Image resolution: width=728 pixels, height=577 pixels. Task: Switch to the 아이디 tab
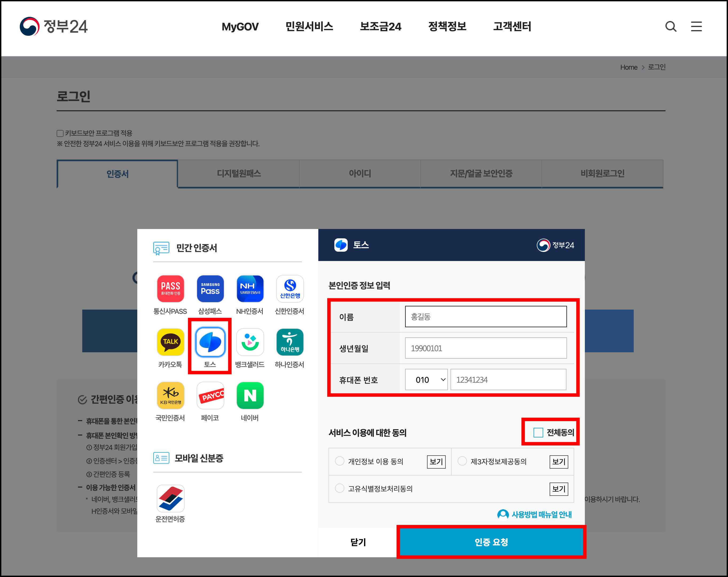click(360, 173)
